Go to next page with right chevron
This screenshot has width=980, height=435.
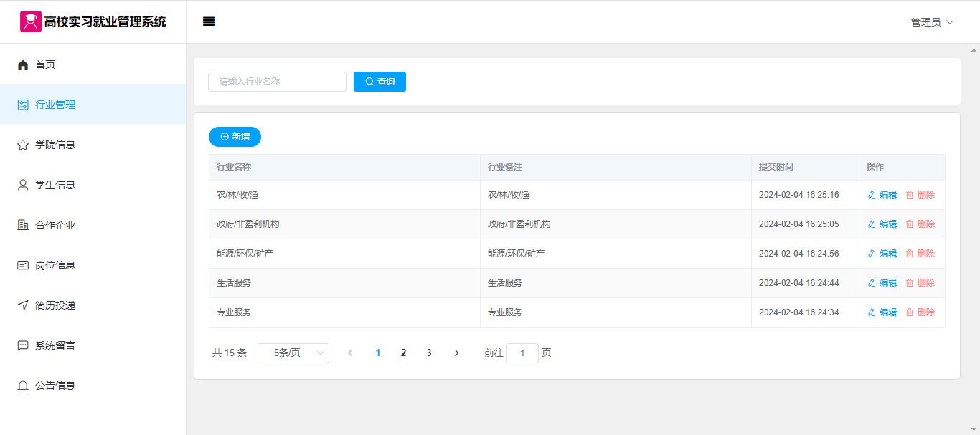click(x=456, y=353)
